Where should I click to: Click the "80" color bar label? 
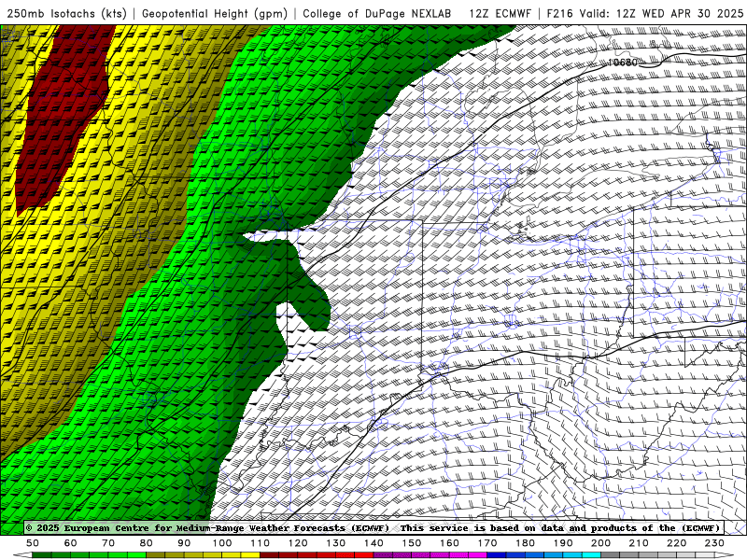147,543
